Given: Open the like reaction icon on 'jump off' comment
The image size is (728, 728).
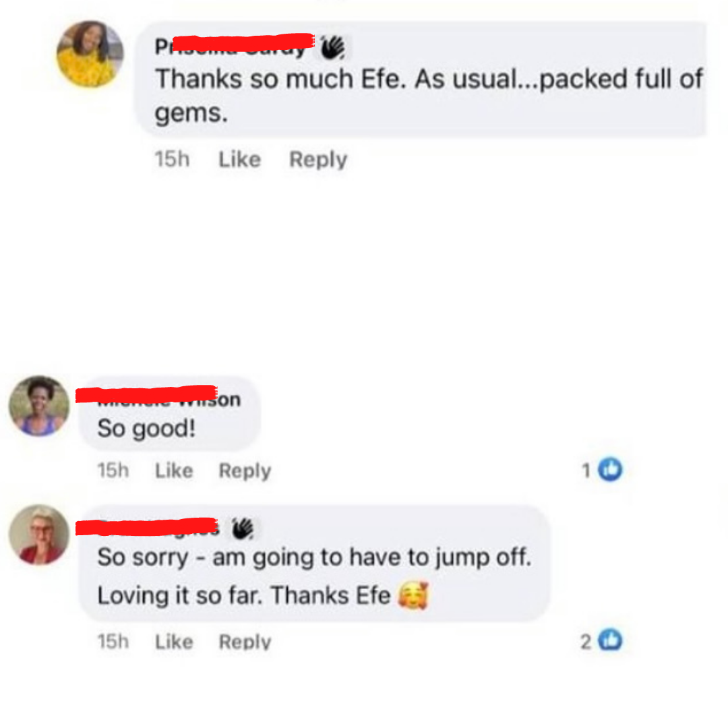Looking at the screenshot, I should (x=609, y=641).
